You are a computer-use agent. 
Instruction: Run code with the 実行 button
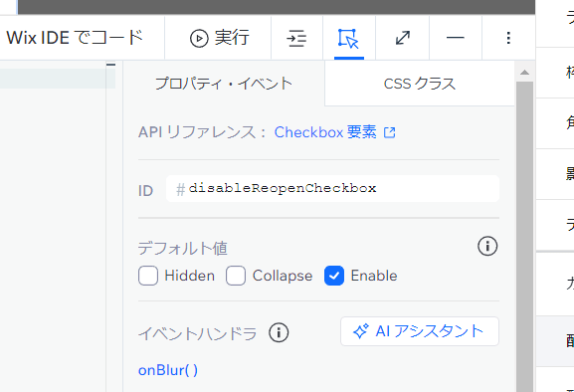coord(219,38)
